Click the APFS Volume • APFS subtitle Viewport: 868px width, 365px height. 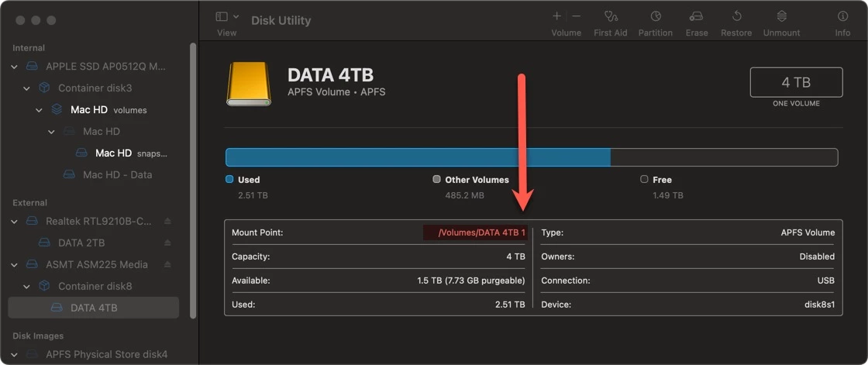click(336, 92)
